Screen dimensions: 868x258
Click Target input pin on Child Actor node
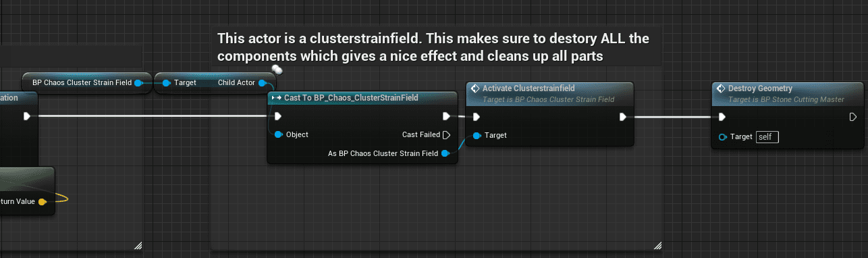click(x=167, y=82)
